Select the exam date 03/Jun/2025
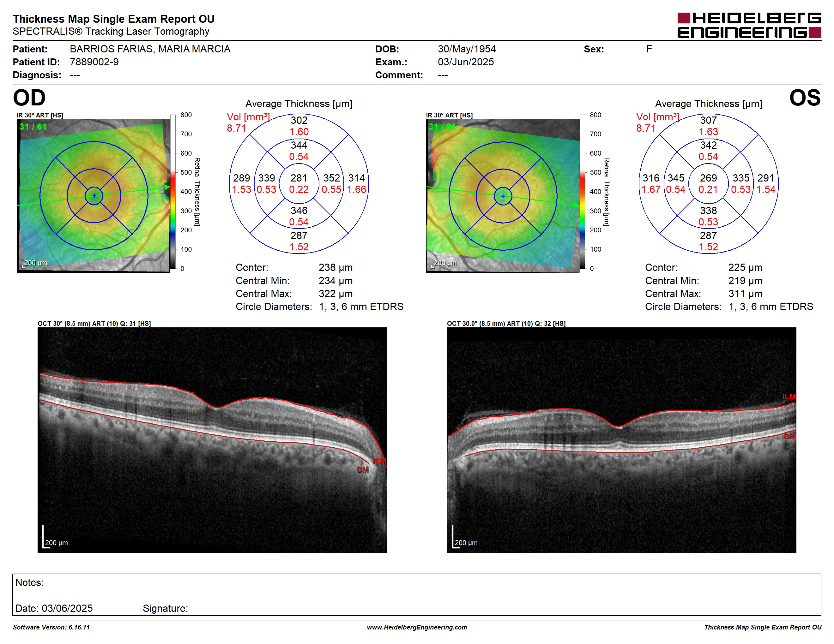Screen dimensions: 834x644 tap(466, 62)
